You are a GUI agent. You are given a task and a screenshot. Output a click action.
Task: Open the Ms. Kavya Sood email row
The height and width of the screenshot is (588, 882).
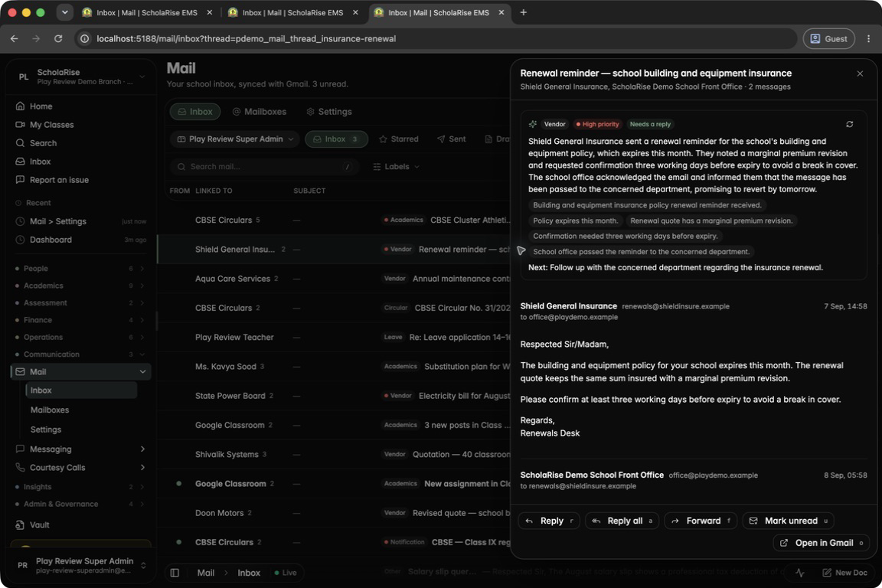[x=335, y=366]
